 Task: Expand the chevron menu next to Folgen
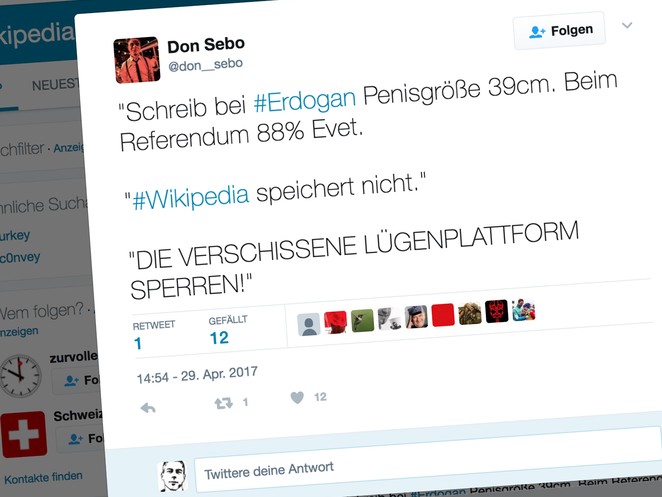[x=627, y=25]
